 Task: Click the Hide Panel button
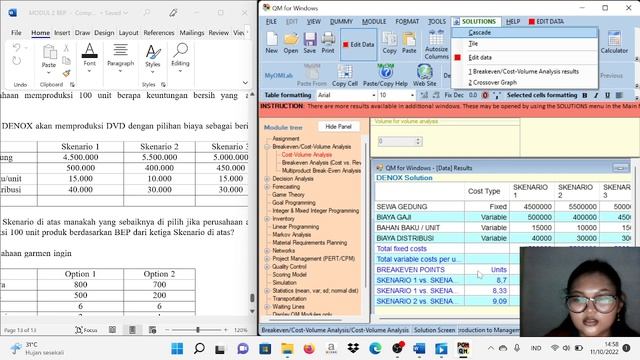coord(338,127)
